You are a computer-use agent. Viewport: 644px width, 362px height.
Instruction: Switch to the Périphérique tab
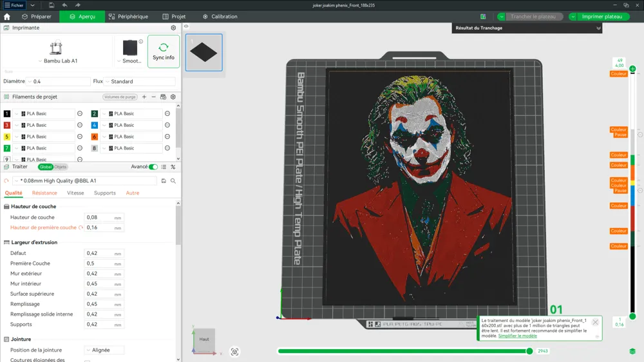click(x=128, y=17)
